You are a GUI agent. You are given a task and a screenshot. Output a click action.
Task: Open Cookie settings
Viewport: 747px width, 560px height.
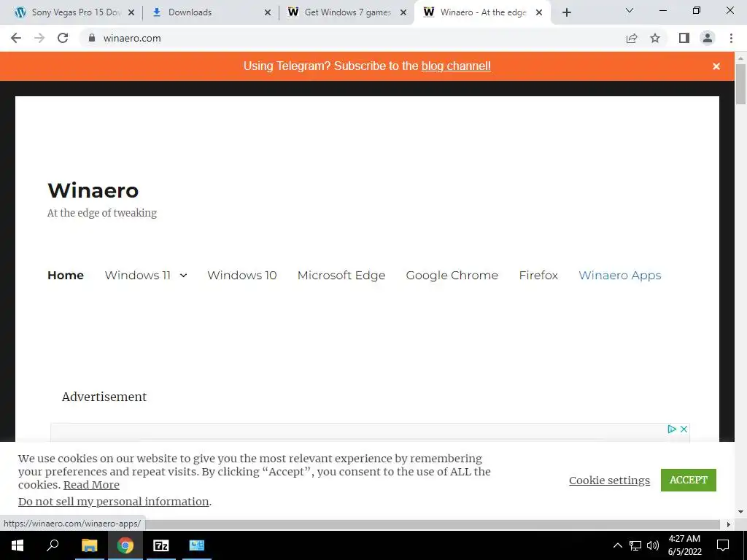tap(609, 481)
